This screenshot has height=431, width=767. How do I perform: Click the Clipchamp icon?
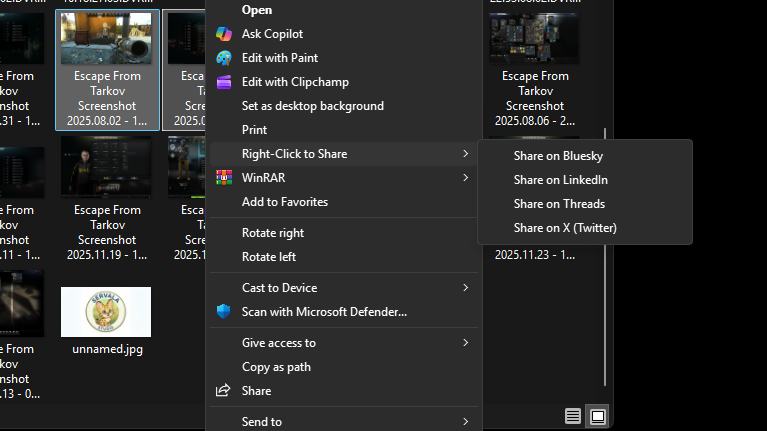tap(224, 82)
